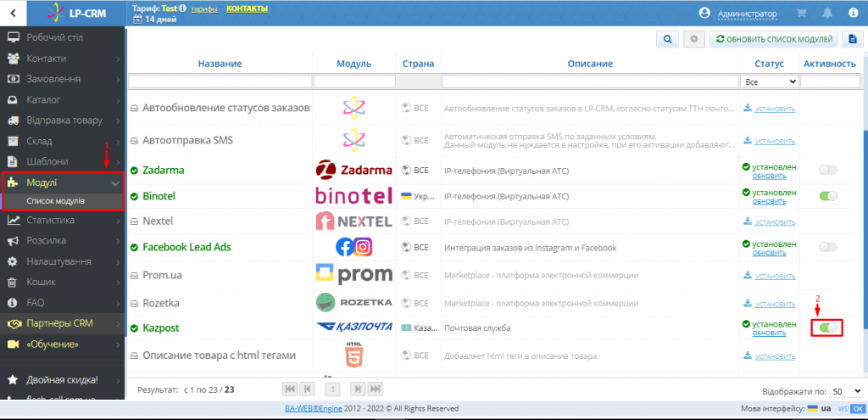868x420 pixels.
Task: Expand the Відправка товару menu
Action: pyautogui.click(x=63, y=120)
